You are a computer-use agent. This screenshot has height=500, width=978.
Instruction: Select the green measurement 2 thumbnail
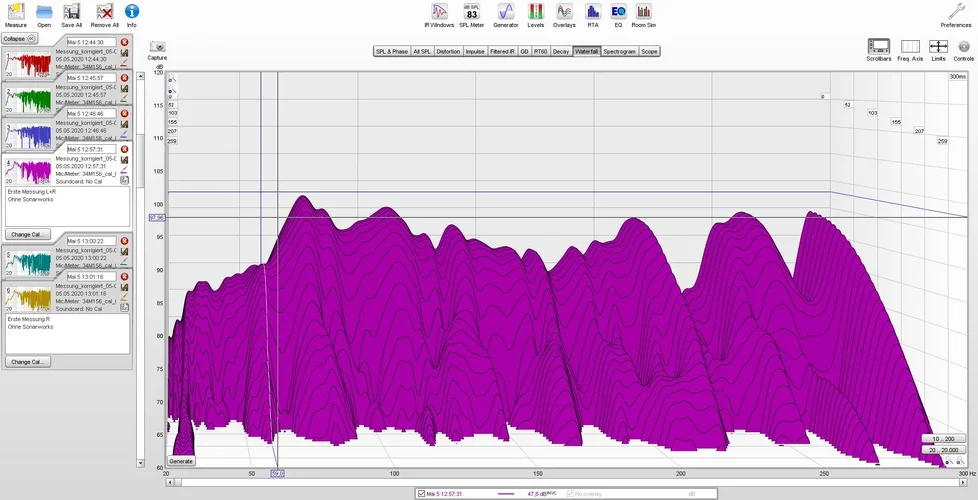coord(28,100)
